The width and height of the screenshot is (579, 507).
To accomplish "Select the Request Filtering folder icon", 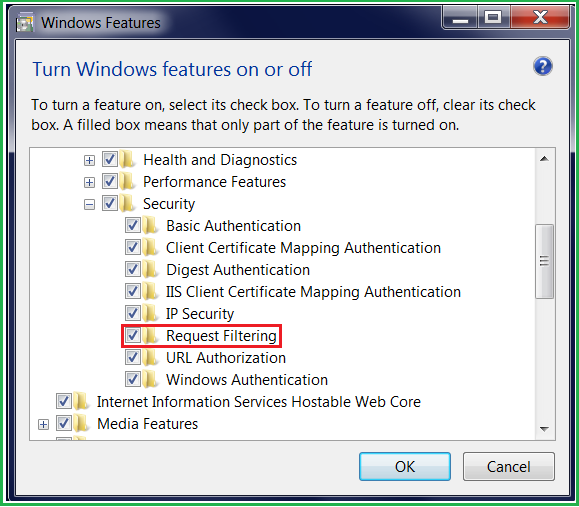I will [x=151, y=336].
